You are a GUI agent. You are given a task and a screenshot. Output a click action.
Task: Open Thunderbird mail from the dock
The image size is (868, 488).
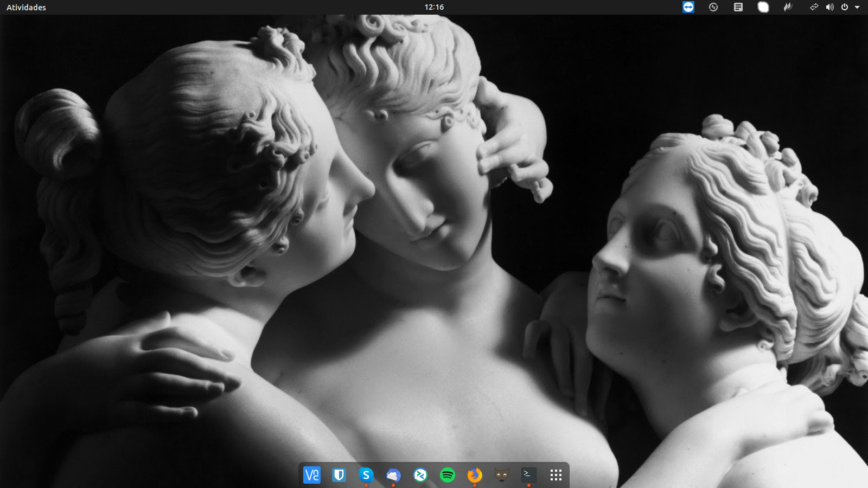(x=393, y=475)
